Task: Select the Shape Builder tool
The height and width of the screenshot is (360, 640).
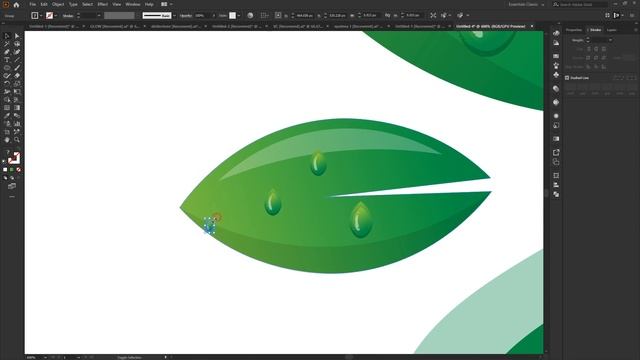Action: [7, 100]
